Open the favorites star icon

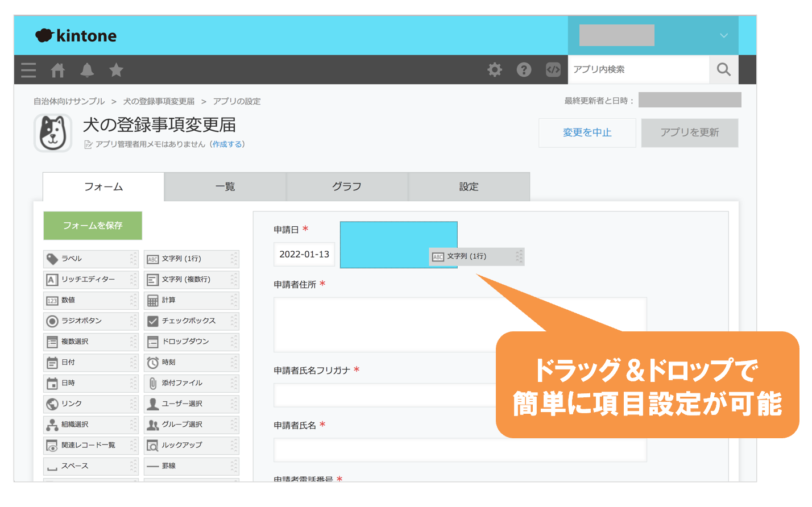click(116, 69)
